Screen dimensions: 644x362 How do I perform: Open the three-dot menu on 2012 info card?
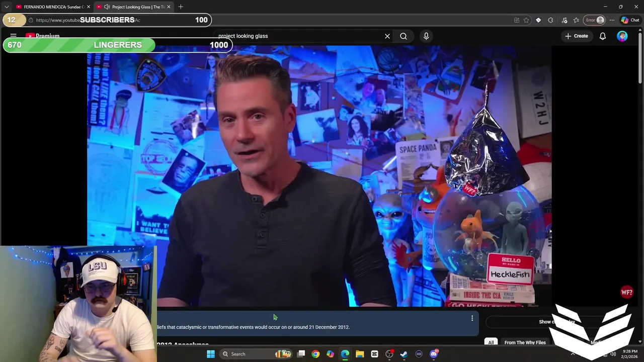pyautogui.click(x=472, y=318)
